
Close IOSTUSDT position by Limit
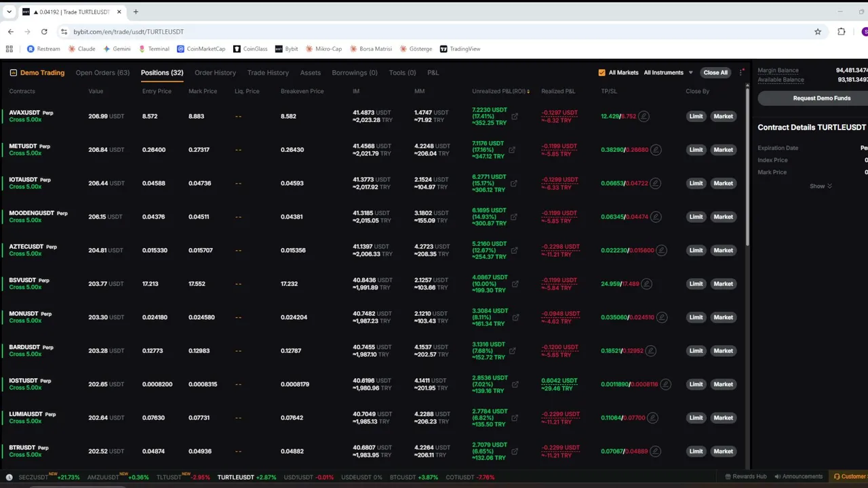[x=696, y=384]
